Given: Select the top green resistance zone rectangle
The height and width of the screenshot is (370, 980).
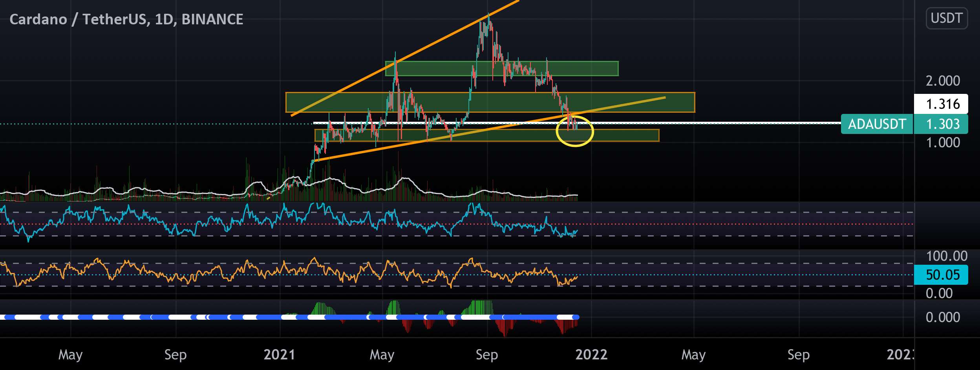Looking at the screenshot, I should [502, 68].
